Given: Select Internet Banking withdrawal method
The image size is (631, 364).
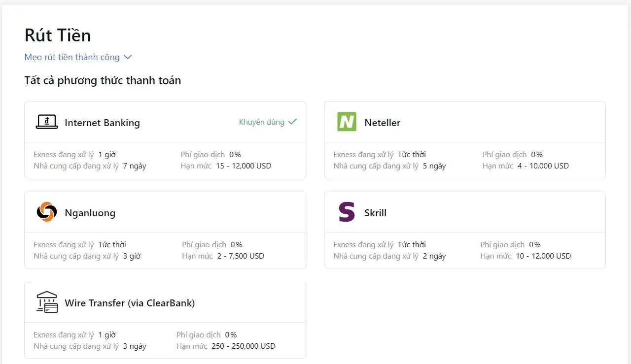Looking at the screenshot, I should [x=102, y=123].
